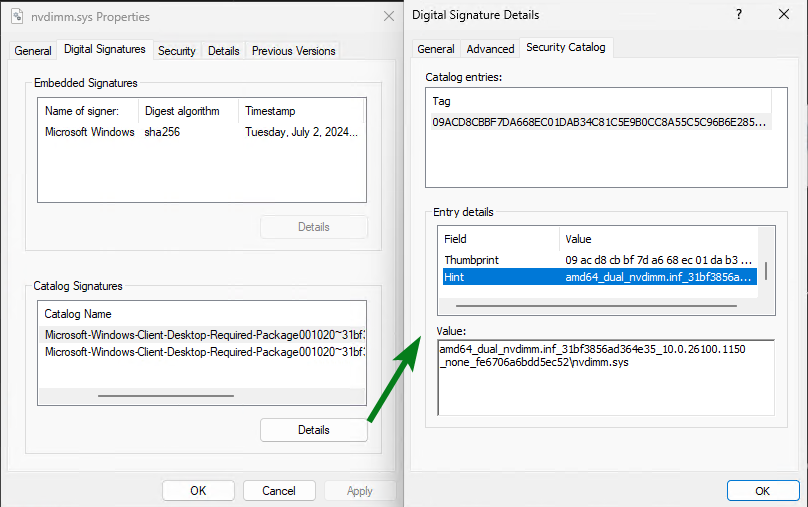Select the Hint field row

(599, 277)
